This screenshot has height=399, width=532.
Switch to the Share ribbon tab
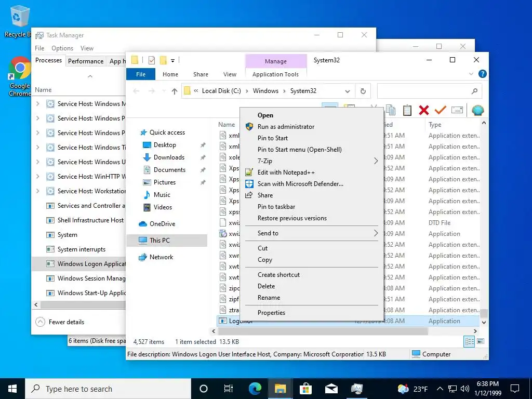pyautogui.click(x=201, y=74)
